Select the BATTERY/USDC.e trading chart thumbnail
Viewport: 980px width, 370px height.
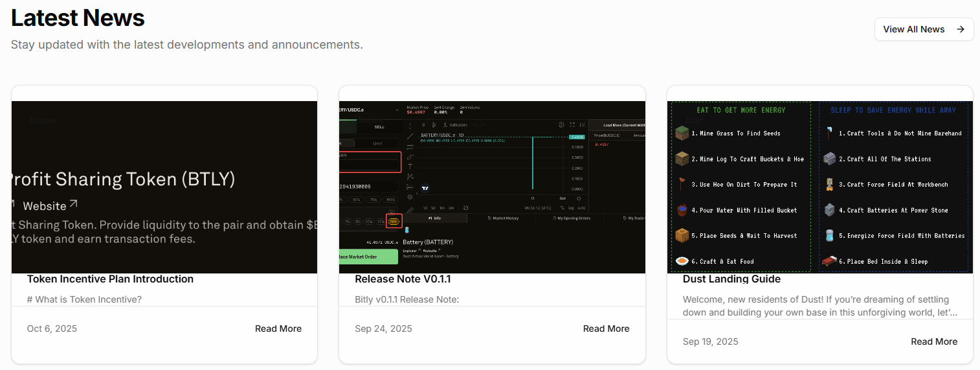[x=492, y=187]
